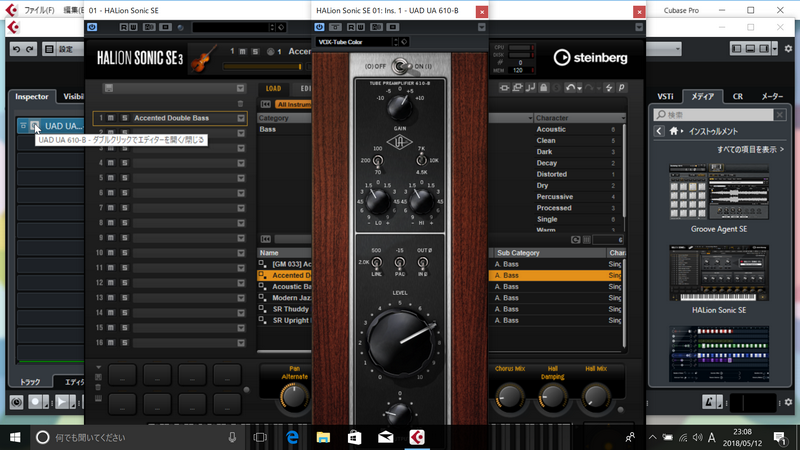Solo slot 1 Accented Double Bass
800x450 pixels.
pyautogui.click(x=124, y=118)
